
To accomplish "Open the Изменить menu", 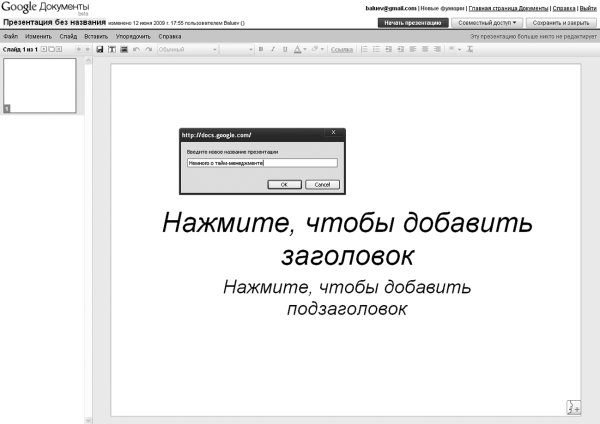I will point(38,36).
